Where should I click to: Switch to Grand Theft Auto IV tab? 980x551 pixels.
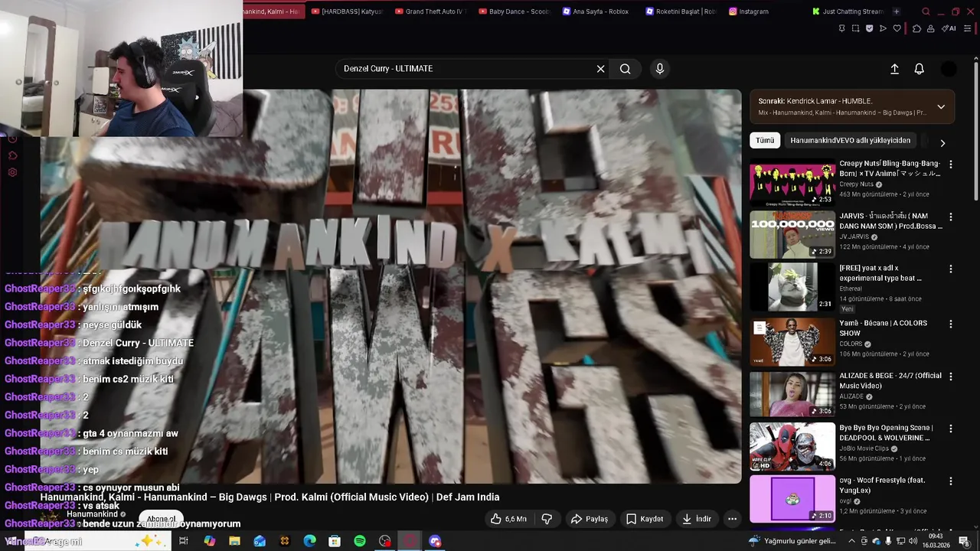[430, 11]
